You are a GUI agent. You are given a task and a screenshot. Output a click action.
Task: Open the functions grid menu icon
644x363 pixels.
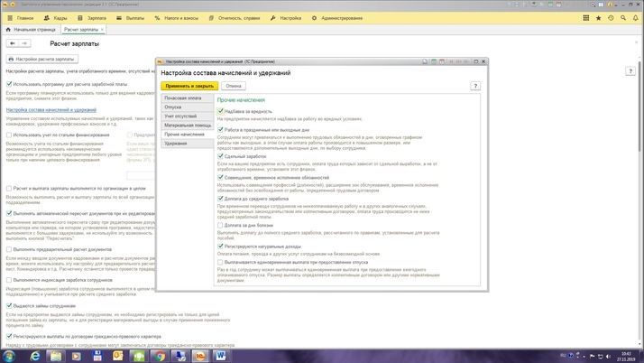point(585,18)
